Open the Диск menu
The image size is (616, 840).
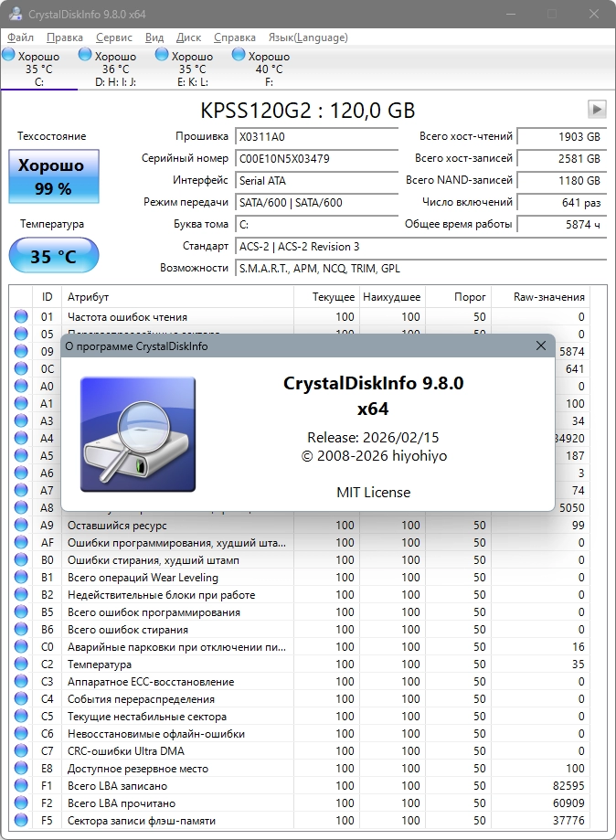(188, 37)
